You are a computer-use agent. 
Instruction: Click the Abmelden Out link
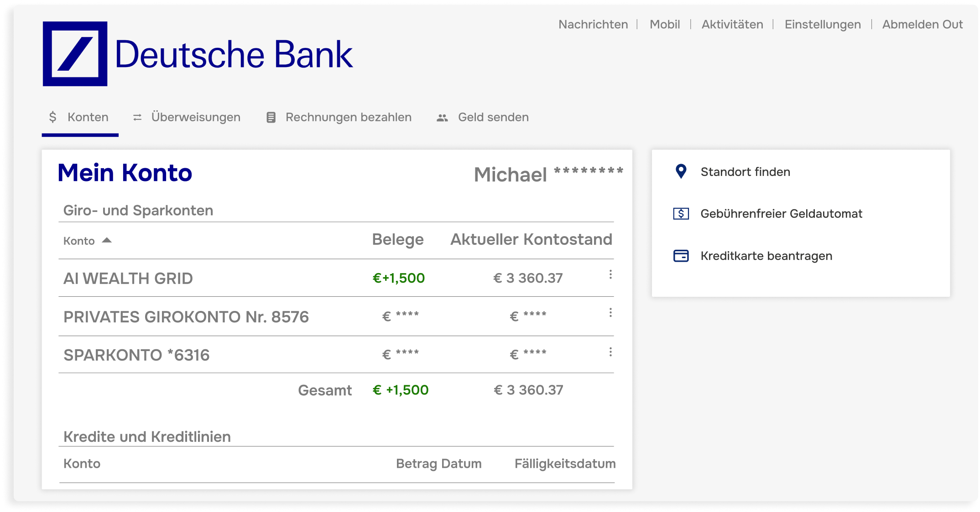click(x=922, y=24)
